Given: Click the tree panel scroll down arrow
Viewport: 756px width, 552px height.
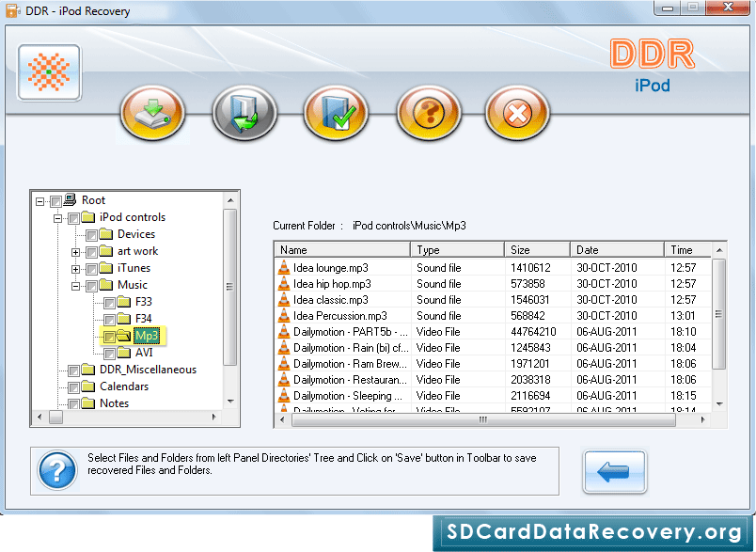Looking at the screenshot, I should click(230, 402).
